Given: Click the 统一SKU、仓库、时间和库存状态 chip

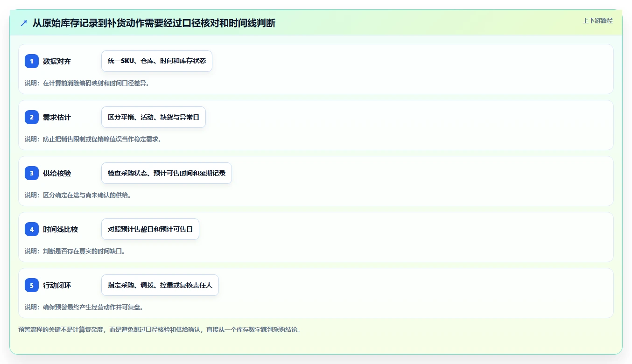Looking at the screenshot, I should (157, 61).
